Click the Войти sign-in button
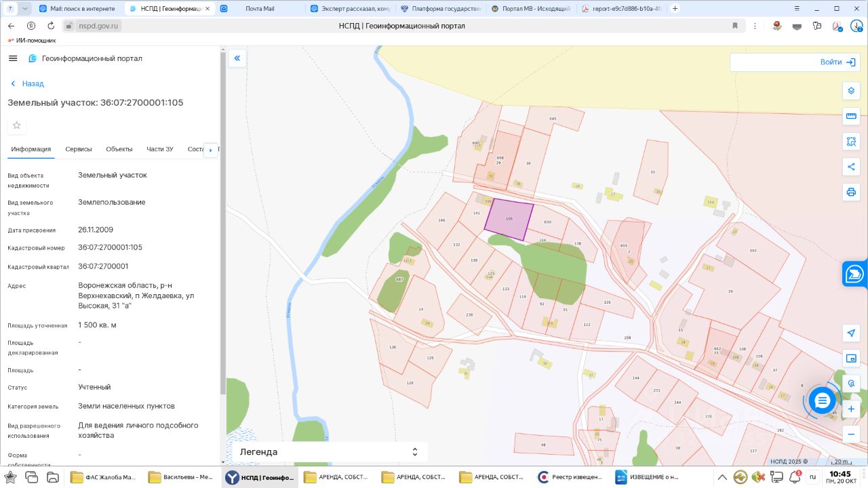The height and width of the screenshot is (488, 868). (837, 62)
